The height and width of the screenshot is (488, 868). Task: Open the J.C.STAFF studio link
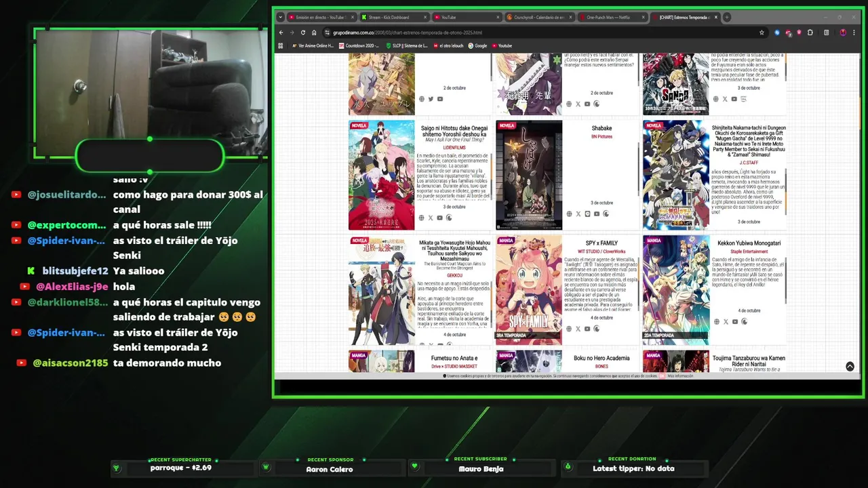[749, 163]
